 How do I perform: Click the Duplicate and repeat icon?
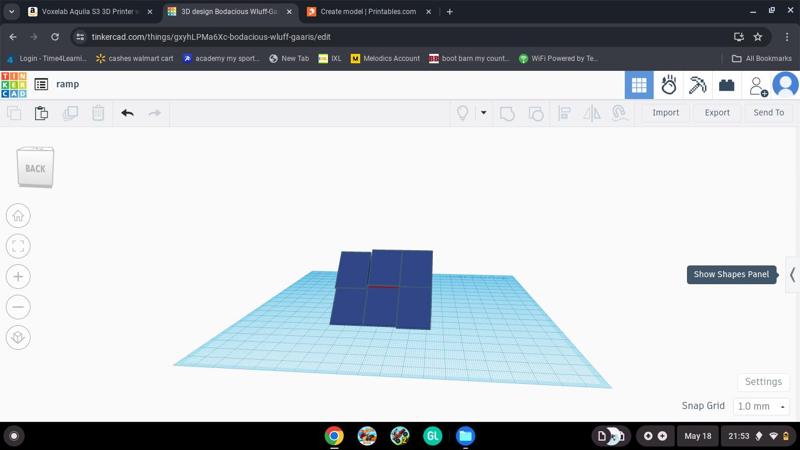(x=70, y=113)
